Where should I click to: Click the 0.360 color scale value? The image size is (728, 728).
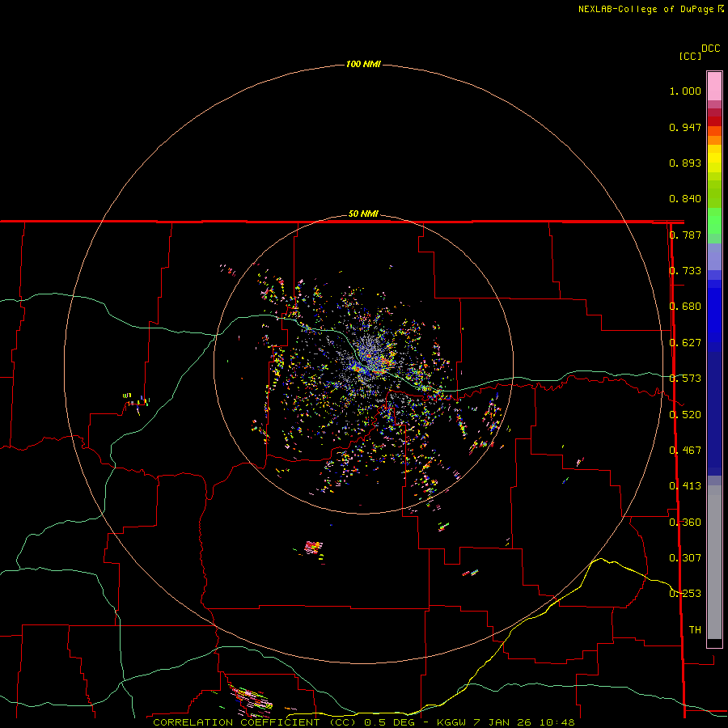[685, 523]
